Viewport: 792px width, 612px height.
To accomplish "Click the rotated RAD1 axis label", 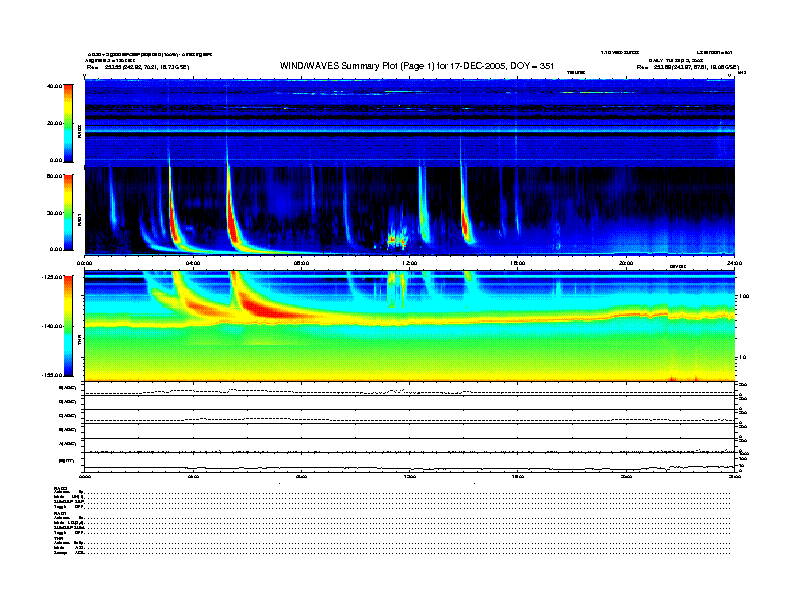I will [x=79, y=219].
